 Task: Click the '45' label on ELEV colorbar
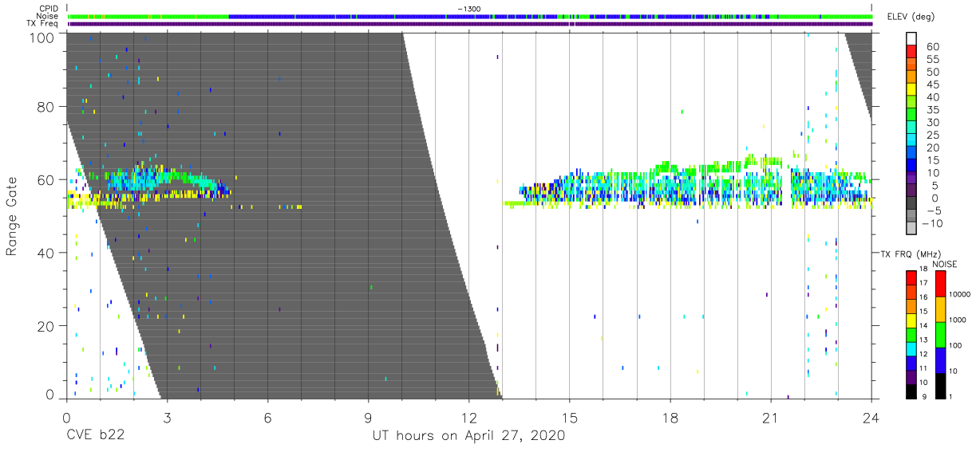pos(932,85)
